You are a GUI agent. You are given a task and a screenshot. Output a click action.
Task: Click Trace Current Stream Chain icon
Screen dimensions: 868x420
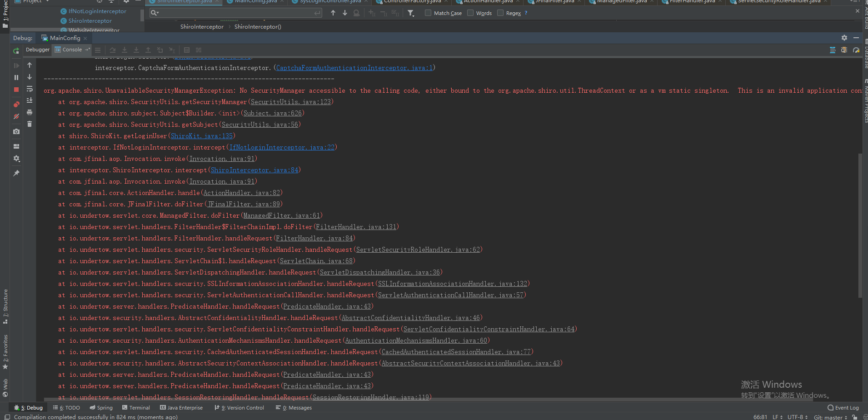(x=199, y=50)
